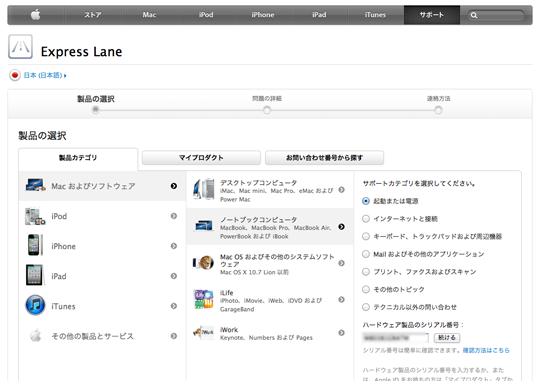Image resolution: width=540 pixels, height=381 pixels.
Task: Click the search magnifier icon
Action: [x=474, y=15]
